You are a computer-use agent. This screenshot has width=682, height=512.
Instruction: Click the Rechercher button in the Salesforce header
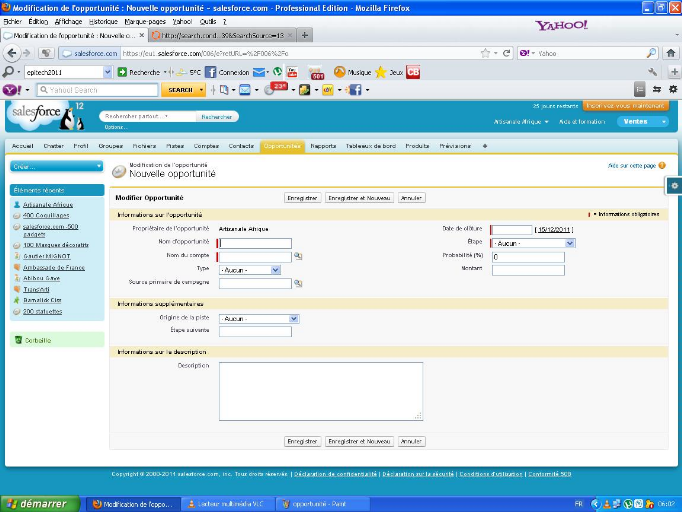tap(217, 117)
